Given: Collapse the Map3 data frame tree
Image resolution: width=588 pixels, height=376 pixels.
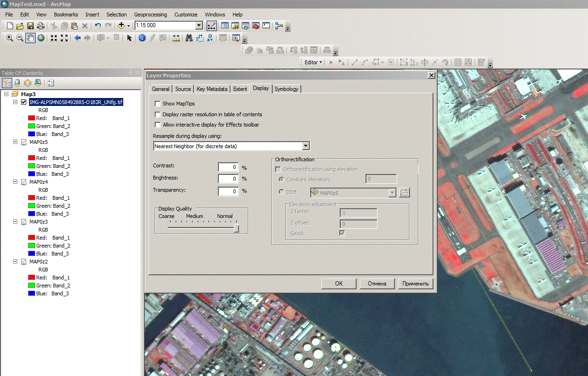Looking at the screenshot, I should (x=6, y=94).
